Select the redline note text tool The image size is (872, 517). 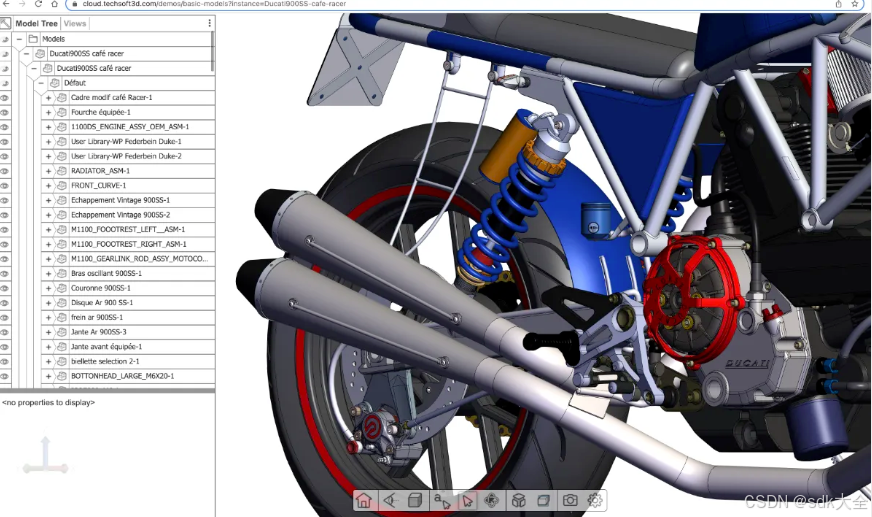point(442,500)
